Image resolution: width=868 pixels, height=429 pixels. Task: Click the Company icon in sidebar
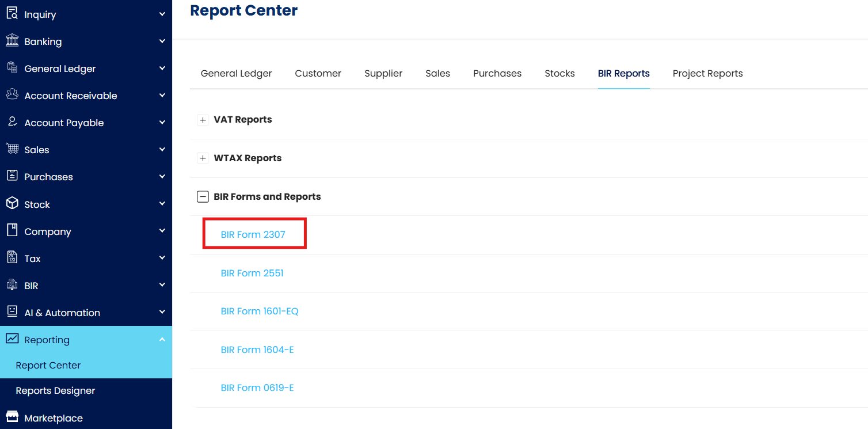[x=12, y=230]
